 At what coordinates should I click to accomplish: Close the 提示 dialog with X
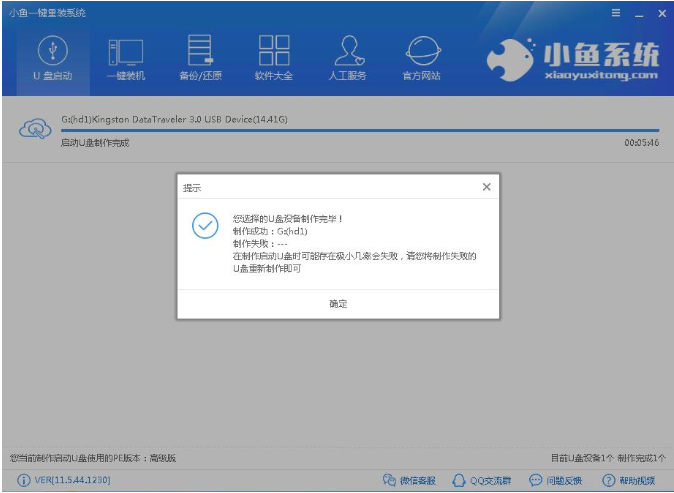click(x=487, y=187)
